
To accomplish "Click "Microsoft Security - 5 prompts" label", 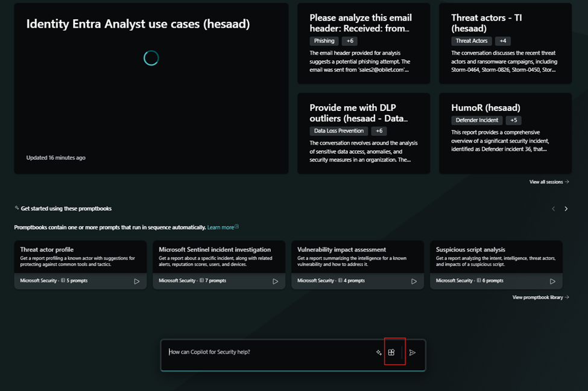I will click(54, 281).
